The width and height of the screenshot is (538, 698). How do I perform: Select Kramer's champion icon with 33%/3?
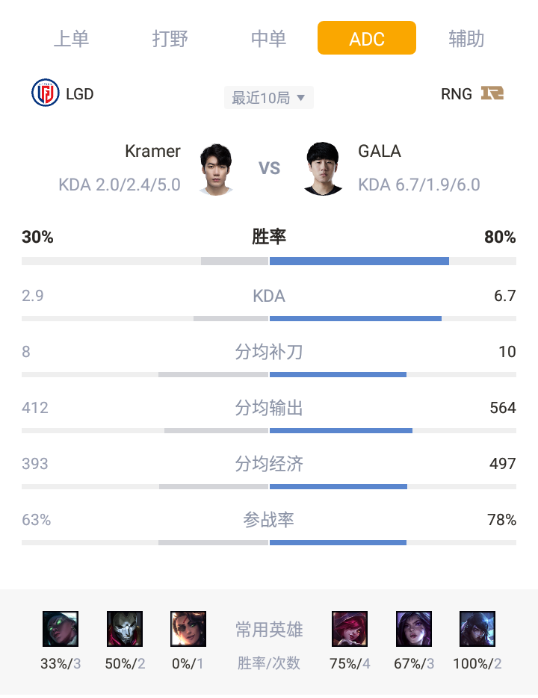(x=61, y=629)
